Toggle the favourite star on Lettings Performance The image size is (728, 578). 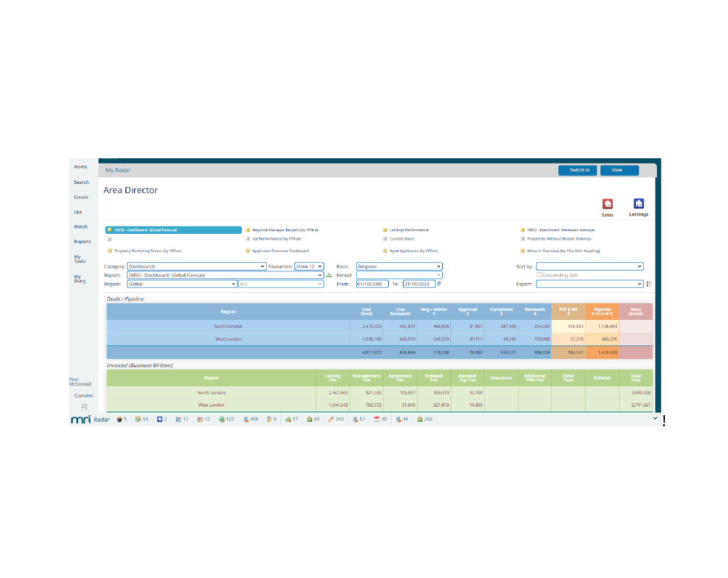(x=386, y=230)
